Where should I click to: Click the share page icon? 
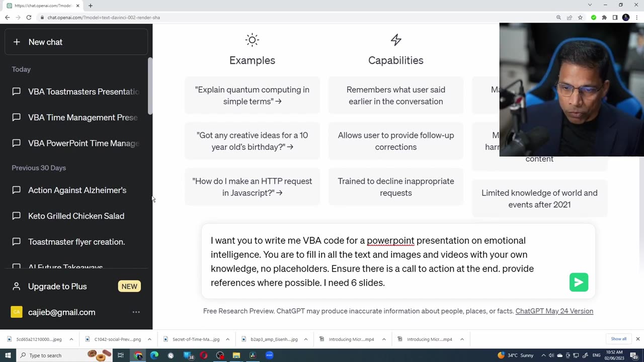pyautogui.click(x=570, y=18)
